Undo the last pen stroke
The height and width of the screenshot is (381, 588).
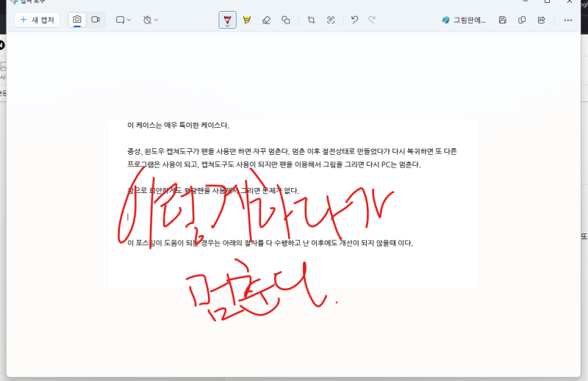click(354, 20)
